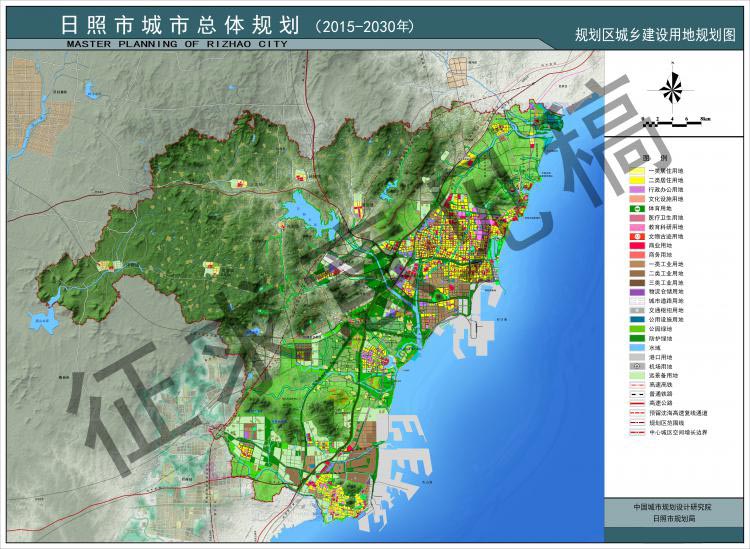Screen dimensions: 750x549
Task: Click the transport hub (交通枢纽用地) legend icon
Action: 636,309
